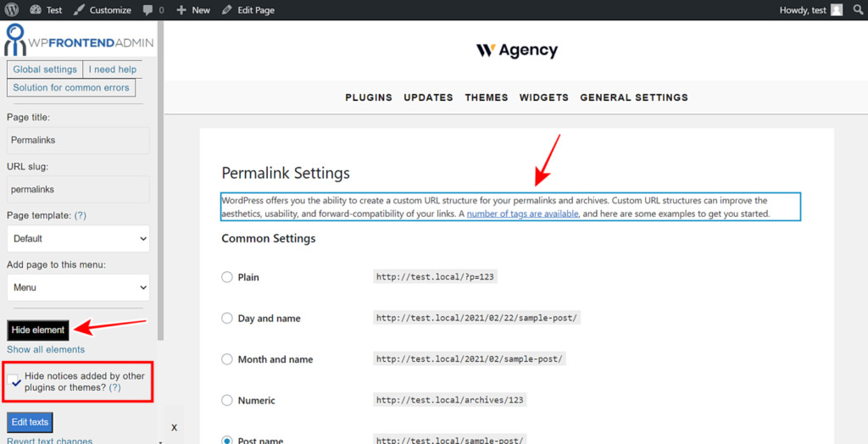Click the http://test.local/archives/123 example URL

click(449, 400)
